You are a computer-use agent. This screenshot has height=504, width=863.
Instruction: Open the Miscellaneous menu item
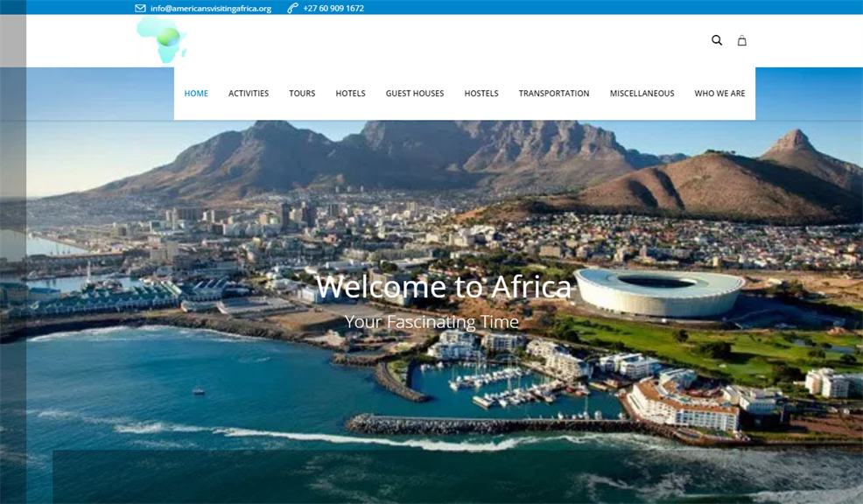pyautogui.click(x=642, y=94)
